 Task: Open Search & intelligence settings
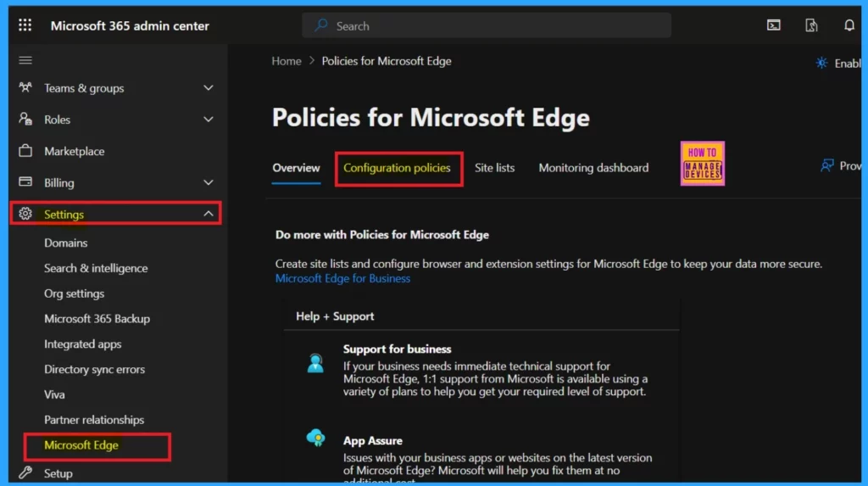tap(96, 268)
